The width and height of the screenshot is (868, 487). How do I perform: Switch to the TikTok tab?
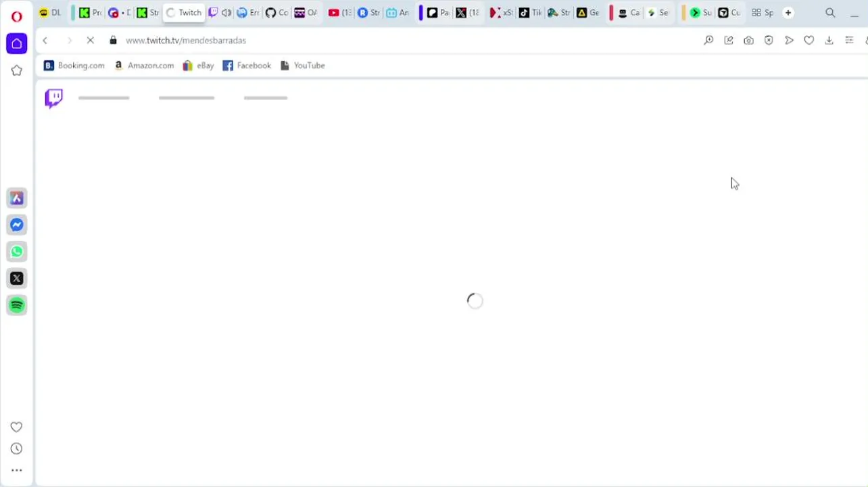[x=531, y=13]
